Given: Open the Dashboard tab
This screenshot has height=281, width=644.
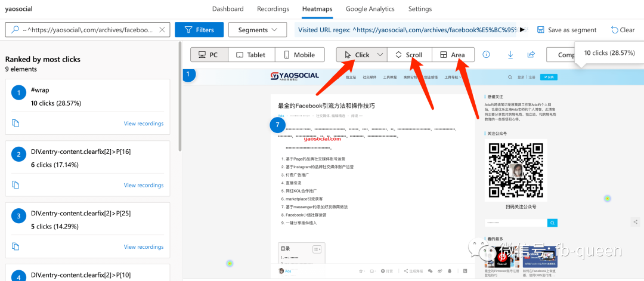Looking at the screenshot, I should click(x=228, y=9).
